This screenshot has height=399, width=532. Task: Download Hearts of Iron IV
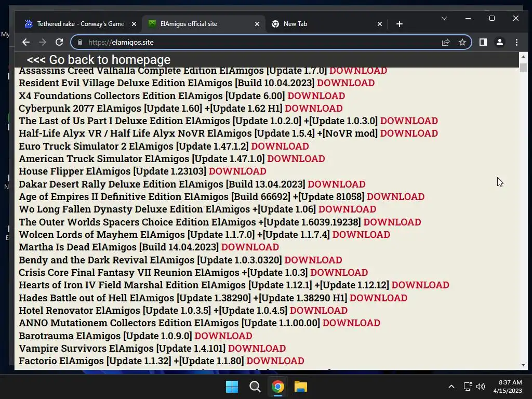click(x=420, y=285)
